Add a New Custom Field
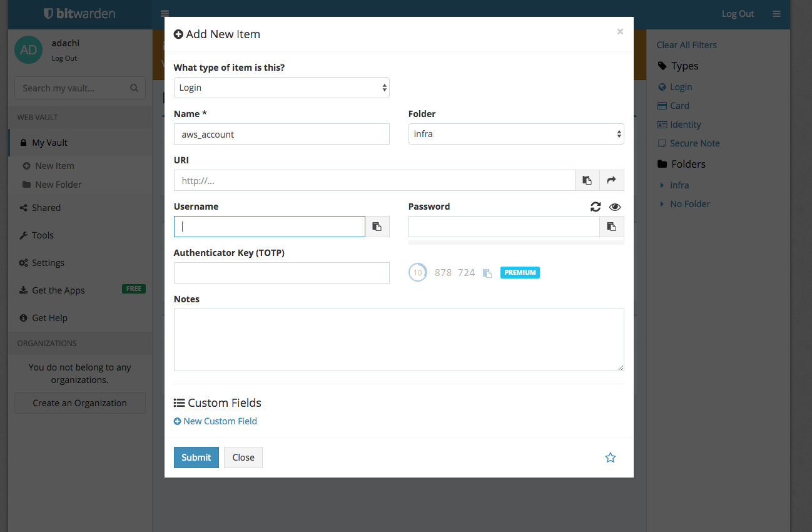This screenshot has width=812, height=532. point(215,421)
